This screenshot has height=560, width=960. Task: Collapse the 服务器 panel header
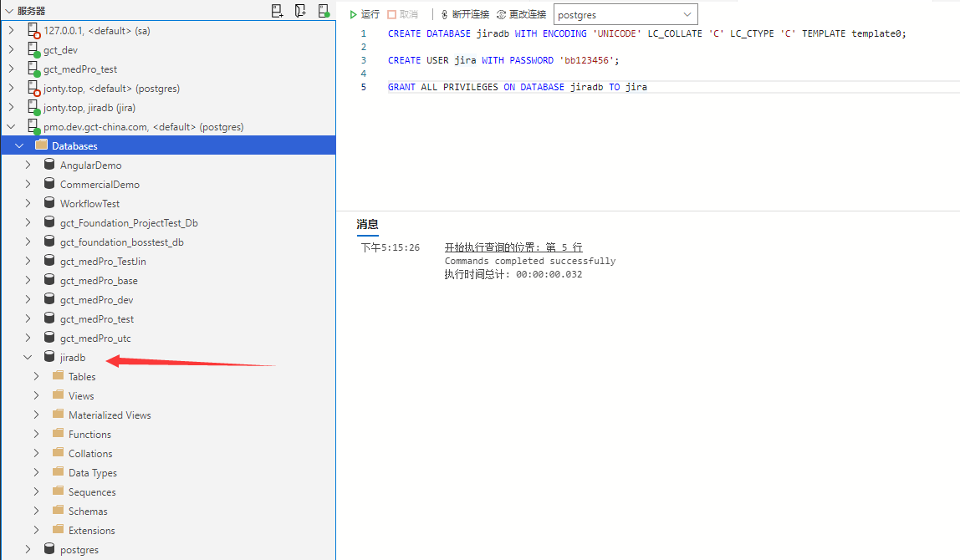click(x=8, y=11)
